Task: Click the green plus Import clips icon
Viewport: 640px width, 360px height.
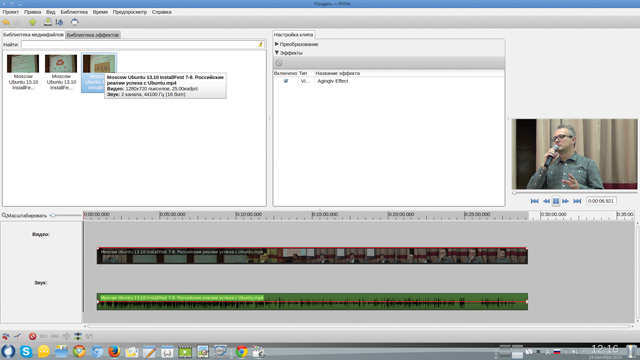Action: click(x=33, y=22)
